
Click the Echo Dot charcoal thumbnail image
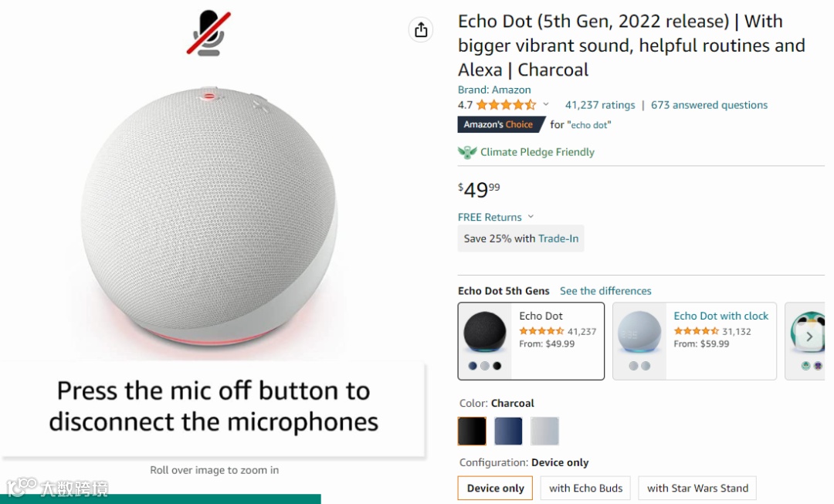484,333
